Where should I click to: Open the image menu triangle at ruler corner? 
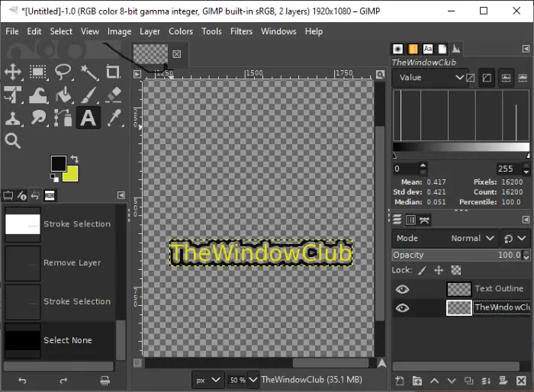tap(137, 74)
